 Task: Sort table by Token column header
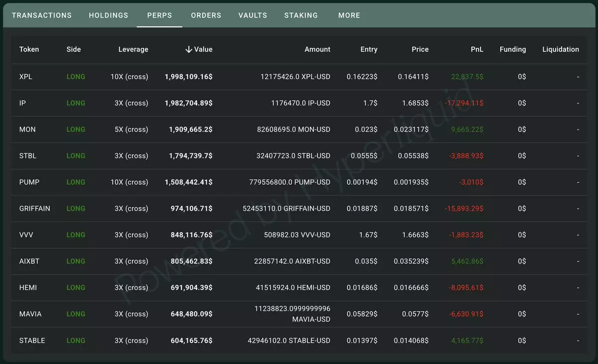[x=29, y=49]
